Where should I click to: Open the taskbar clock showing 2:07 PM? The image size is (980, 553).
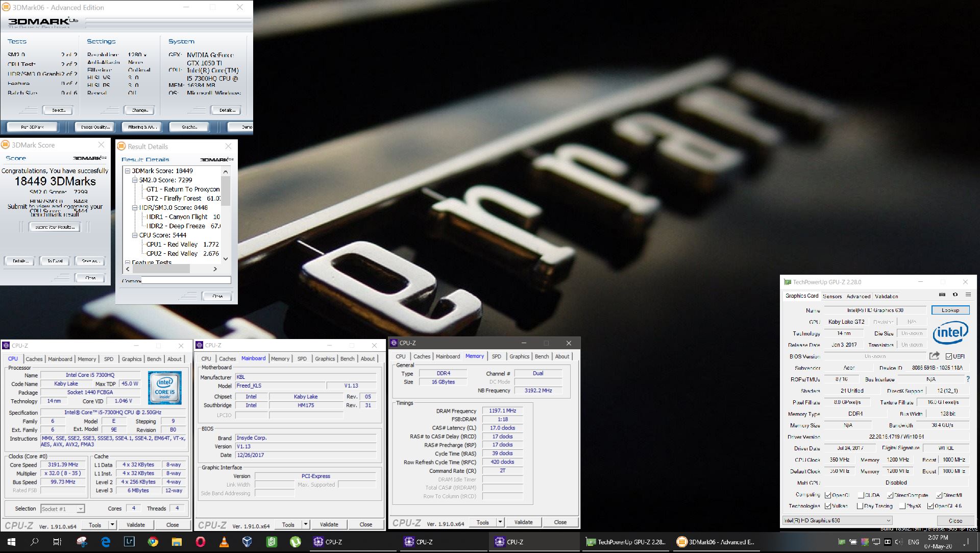tap(938, 542)
